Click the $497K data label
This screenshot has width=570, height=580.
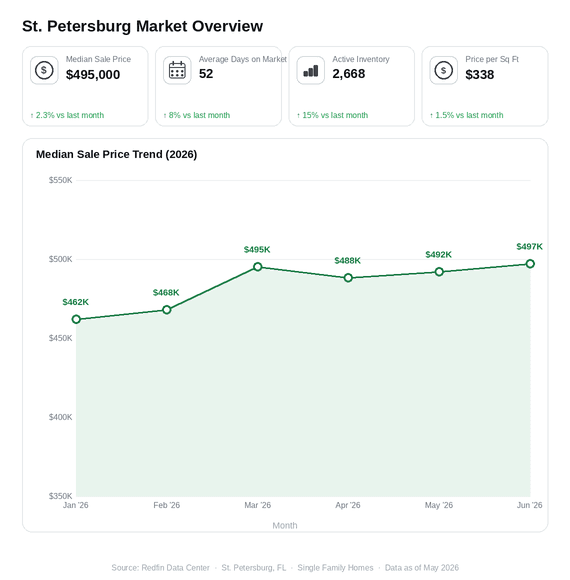[x=529, y=247]
